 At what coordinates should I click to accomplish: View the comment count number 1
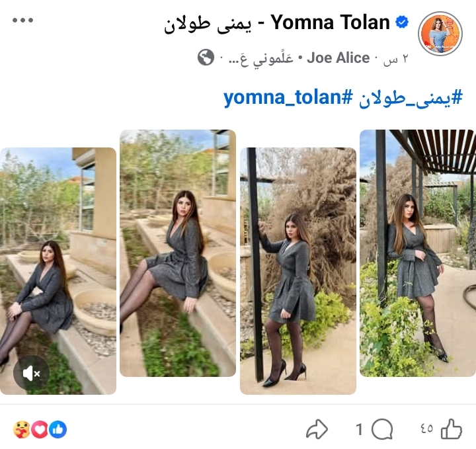(359, 429)
